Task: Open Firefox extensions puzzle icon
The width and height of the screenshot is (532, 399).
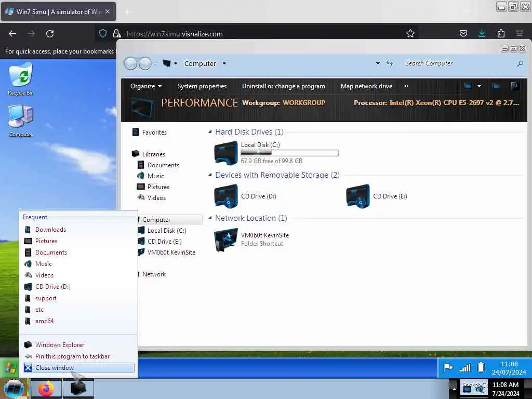Action: [501, 33]
